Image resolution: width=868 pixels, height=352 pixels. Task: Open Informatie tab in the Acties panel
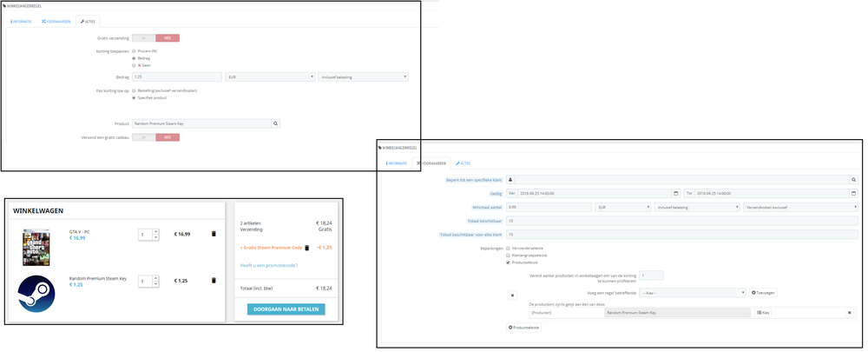(x=21, y=22)
